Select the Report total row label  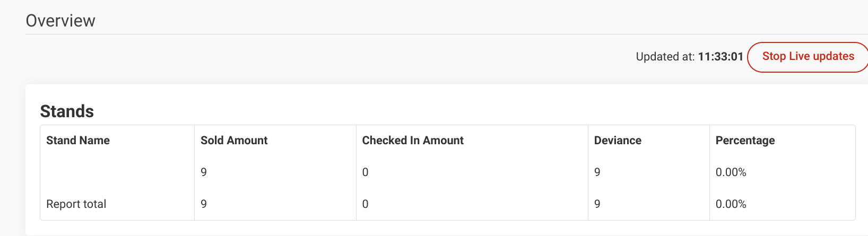(x=76, y=204)
